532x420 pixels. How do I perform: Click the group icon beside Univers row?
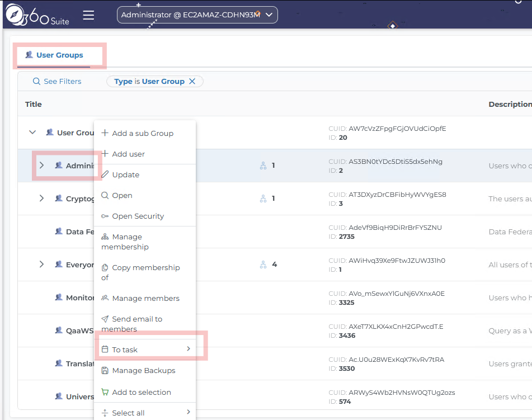59,396
